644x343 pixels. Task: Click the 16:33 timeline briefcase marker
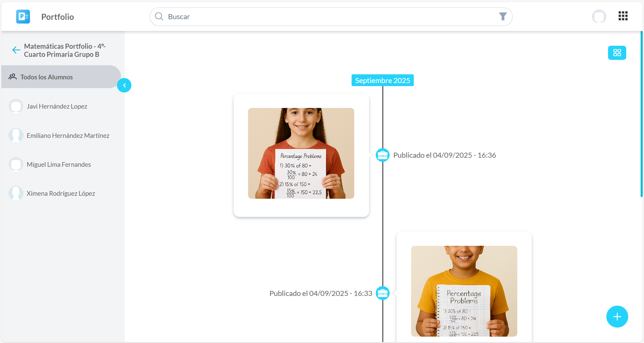383,293
